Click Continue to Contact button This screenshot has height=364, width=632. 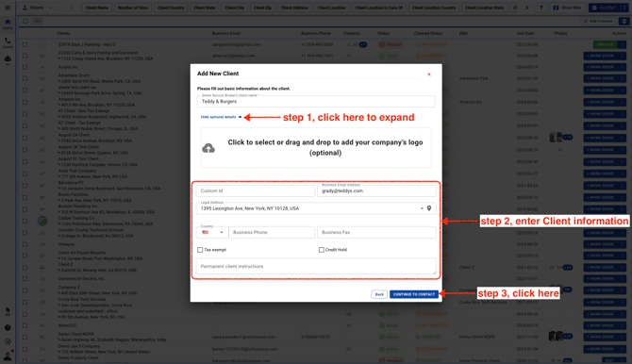click(414, 294)
